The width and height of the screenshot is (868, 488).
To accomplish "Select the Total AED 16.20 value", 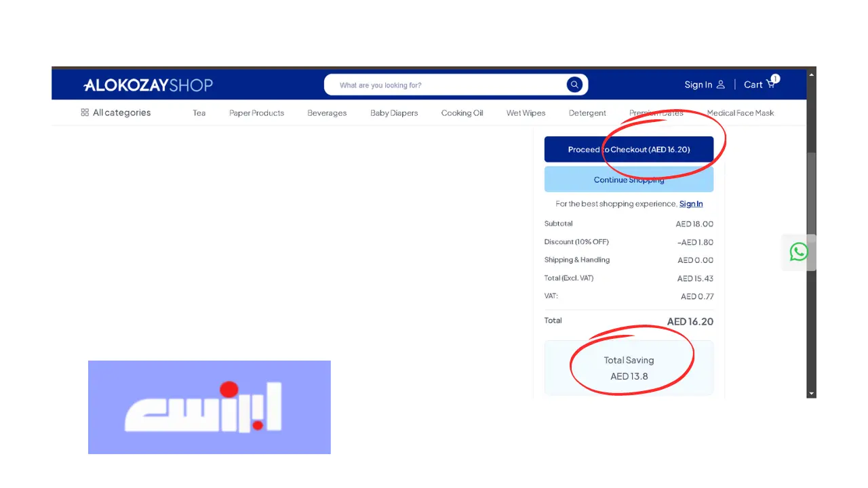I will (690, 322).
